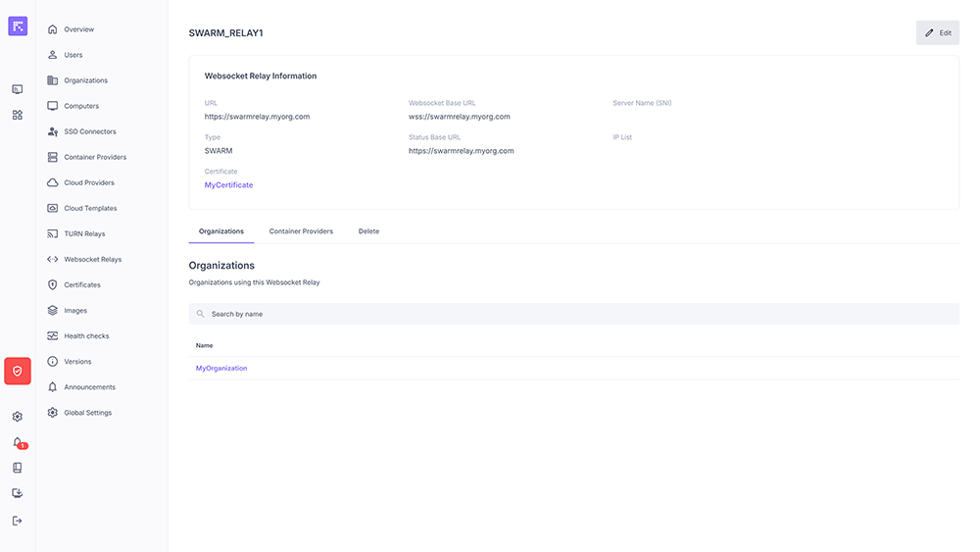980x552 pixels.
Task: Open the documentation book icon
Action: (18, 468)
